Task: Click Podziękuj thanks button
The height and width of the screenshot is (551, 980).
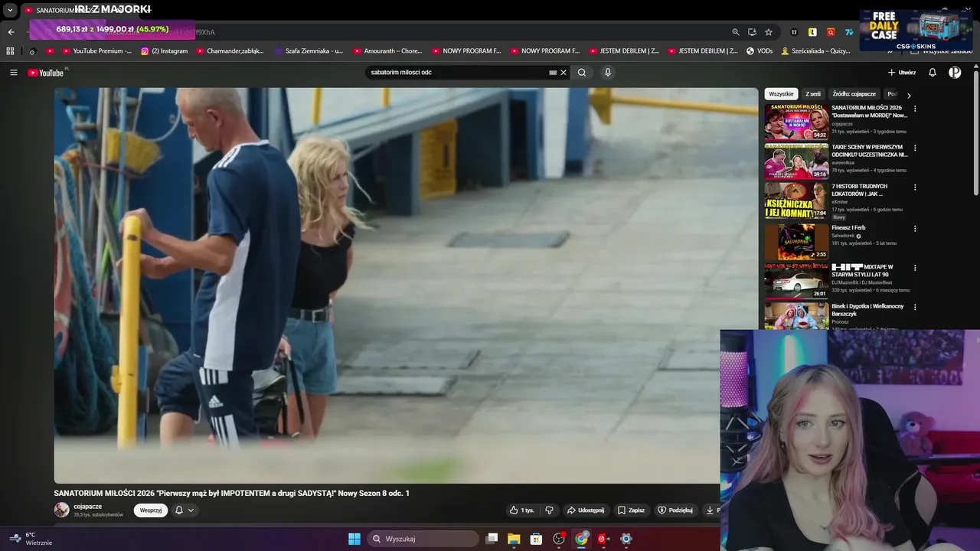Action: point(675,510)
